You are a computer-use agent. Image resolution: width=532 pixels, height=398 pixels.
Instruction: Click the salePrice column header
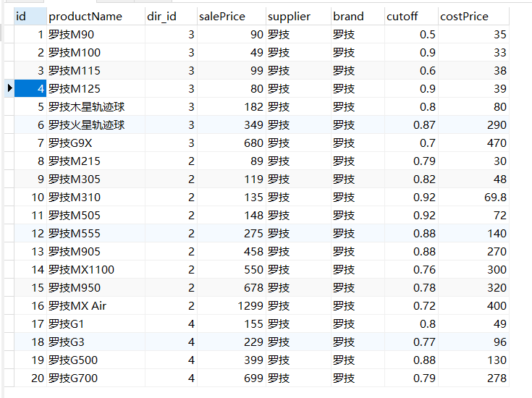[231, 17]
